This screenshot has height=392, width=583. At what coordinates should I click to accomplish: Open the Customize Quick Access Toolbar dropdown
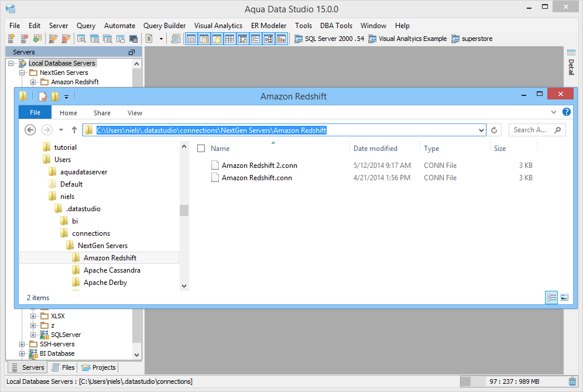tap(67, 97)
